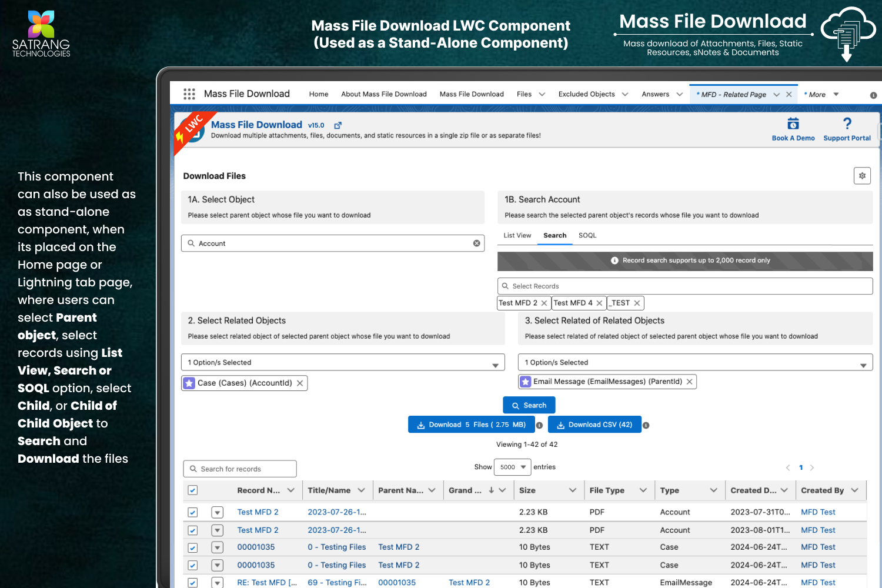Click the Search for records input field

tap(240, 469)
